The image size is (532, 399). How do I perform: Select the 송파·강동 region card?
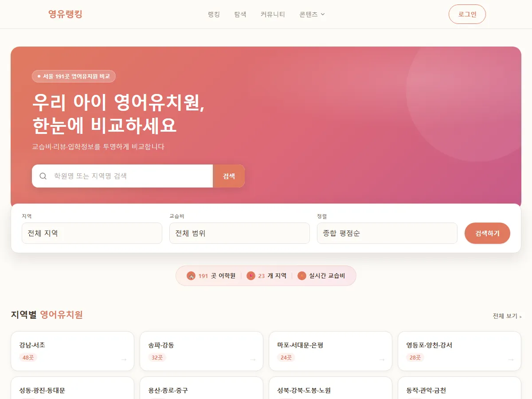pos(202,351)
